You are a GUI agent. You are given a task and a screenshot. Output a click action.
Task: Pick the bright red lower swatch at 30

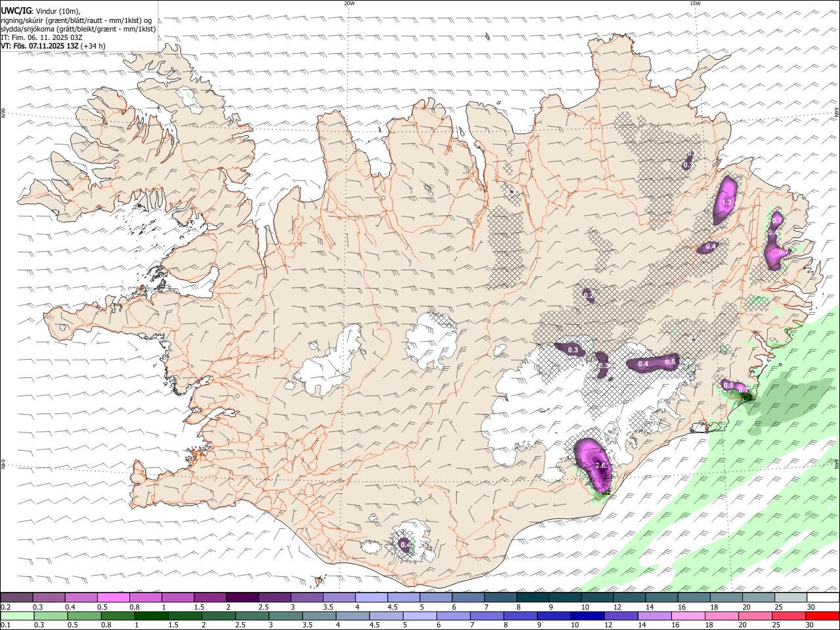click(822, 616)
